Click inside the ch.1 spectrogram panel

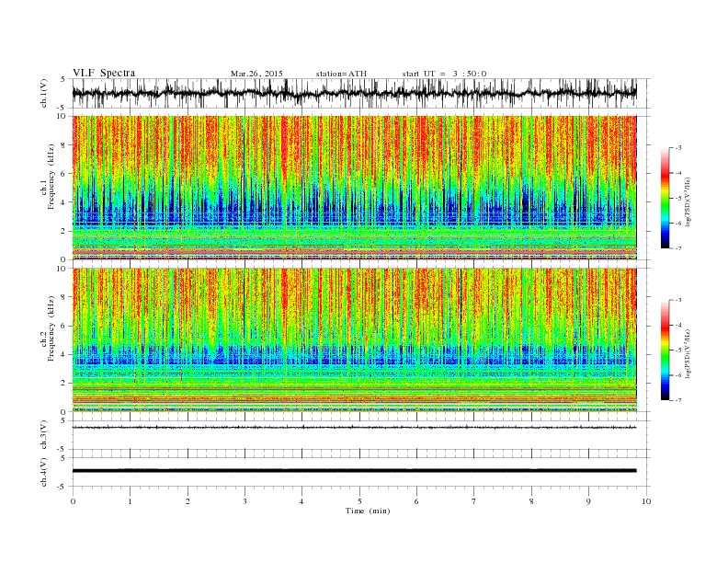pos(354,188)
